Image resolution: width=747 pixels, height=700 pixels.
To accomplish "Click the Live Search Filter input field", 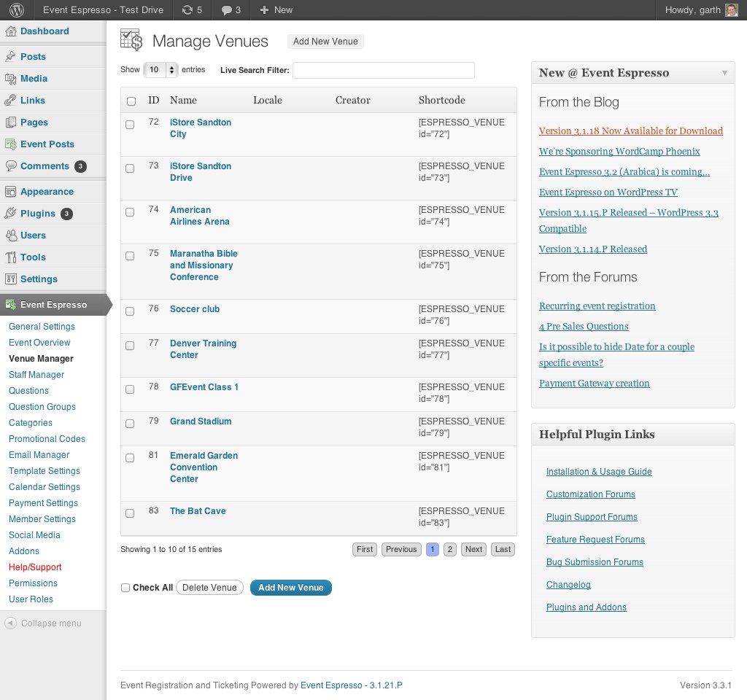I will [384, 70].
